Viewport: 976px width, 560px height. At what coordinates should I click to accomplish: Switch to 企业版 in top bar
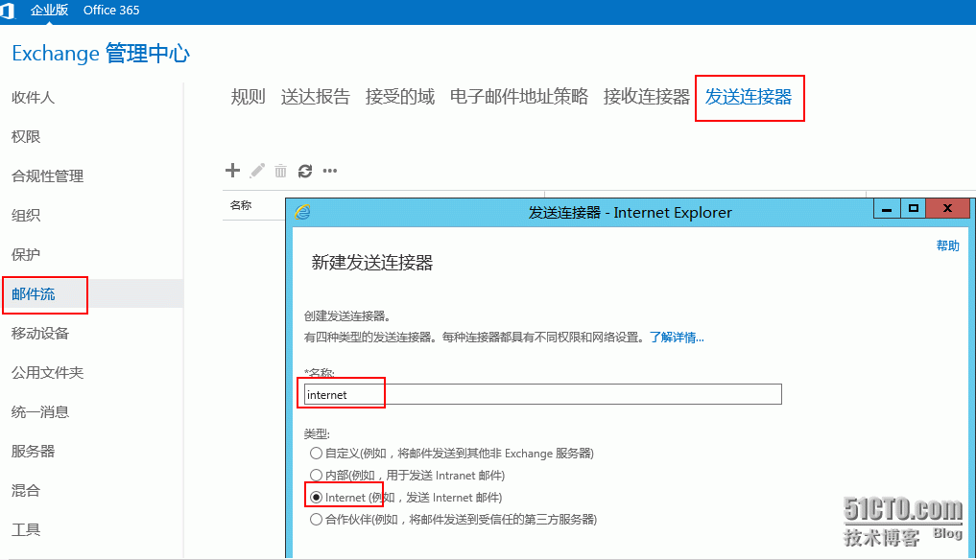point(49,10)
